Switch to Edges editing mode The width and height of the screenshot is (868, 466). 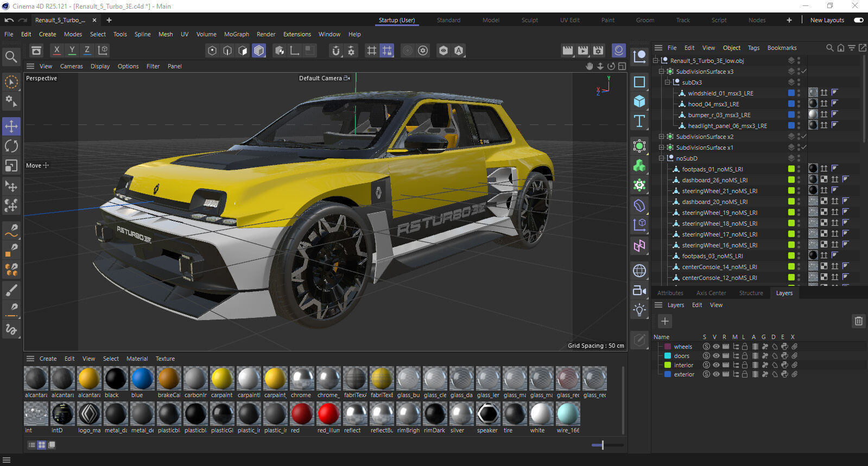227,50
